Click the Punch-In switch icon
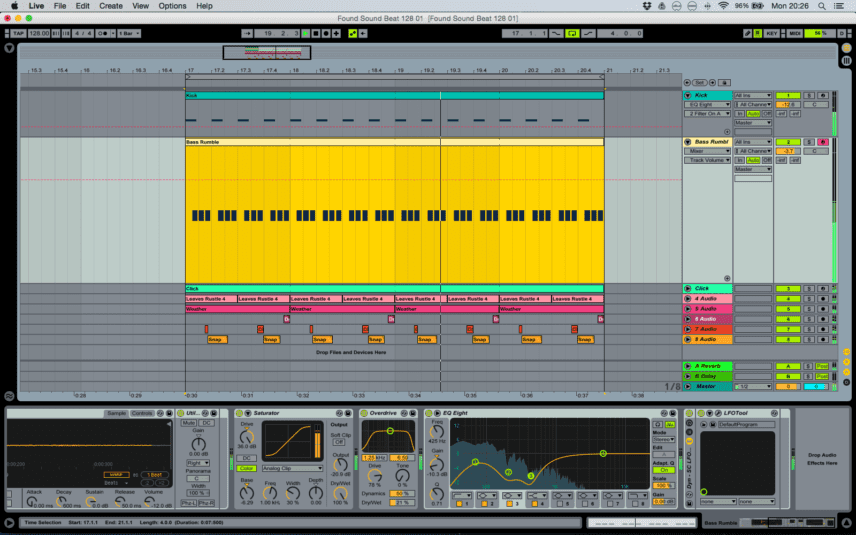 click(556, 33)
